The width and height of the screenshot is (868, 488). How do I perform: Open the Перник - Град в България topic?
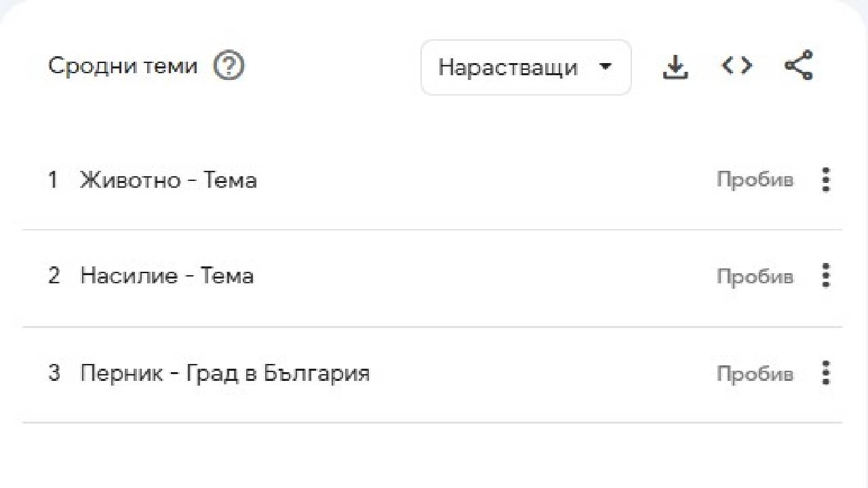tap(224, 373)
